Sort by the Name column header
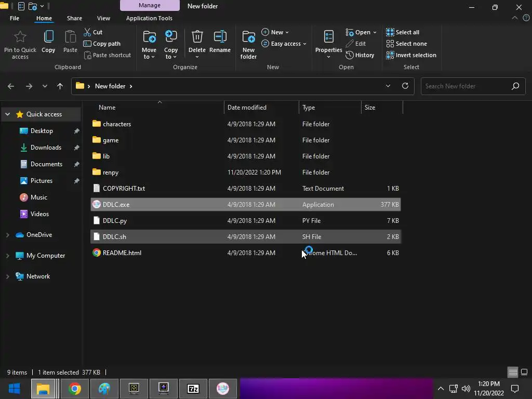The height and width of the screenshot is (399, 532). tap(107, 108)
